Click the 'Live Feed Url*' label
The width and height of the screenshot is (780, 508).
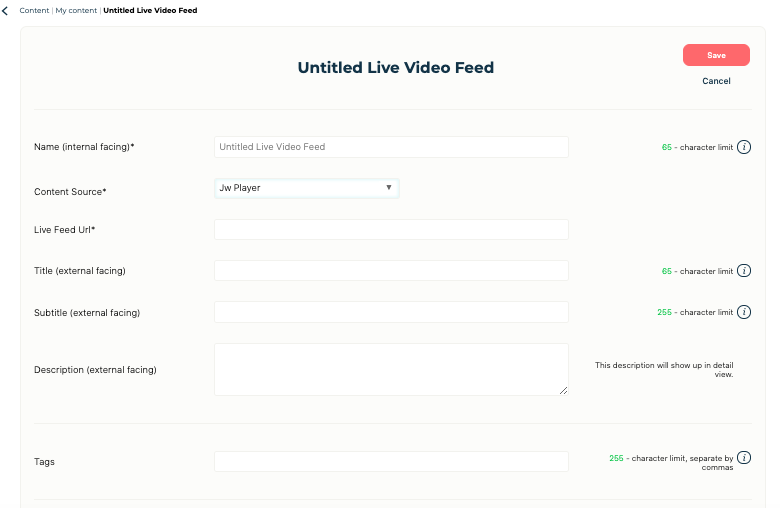65,230
